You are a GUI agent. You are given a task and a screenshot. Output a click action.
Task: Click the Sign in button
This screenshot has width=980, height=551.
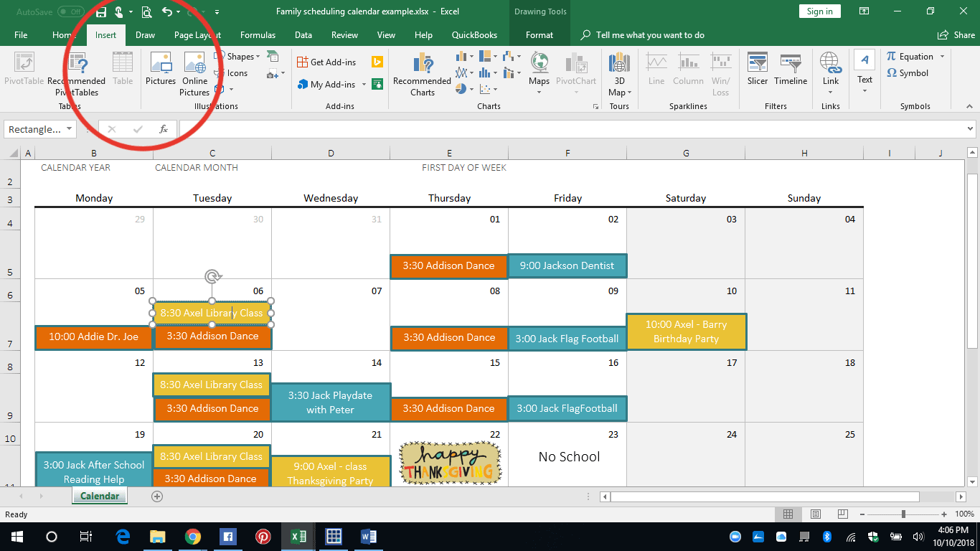[x=819, y=11]
